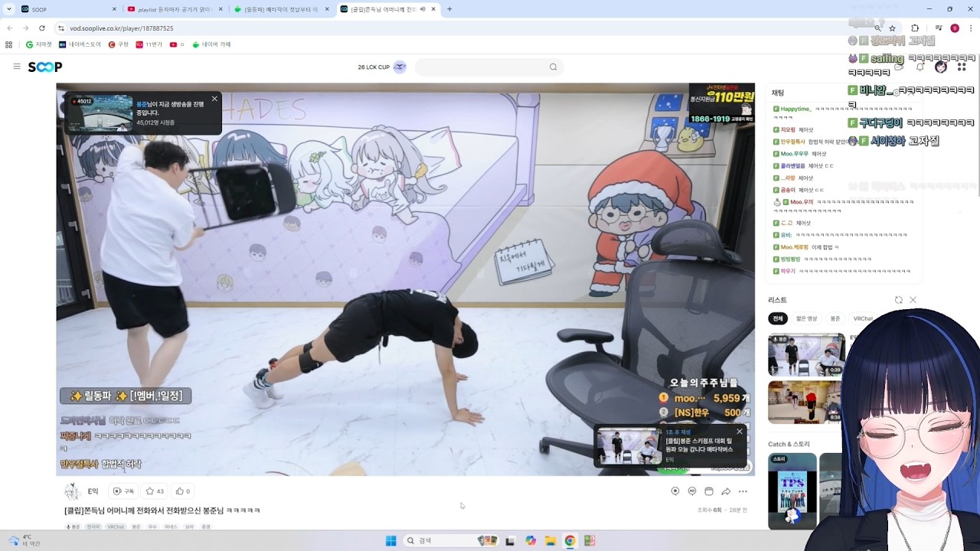Screen dimensions: 980x551
Task: Go back using browser back arrow
Action: click(x=10, y=28)
